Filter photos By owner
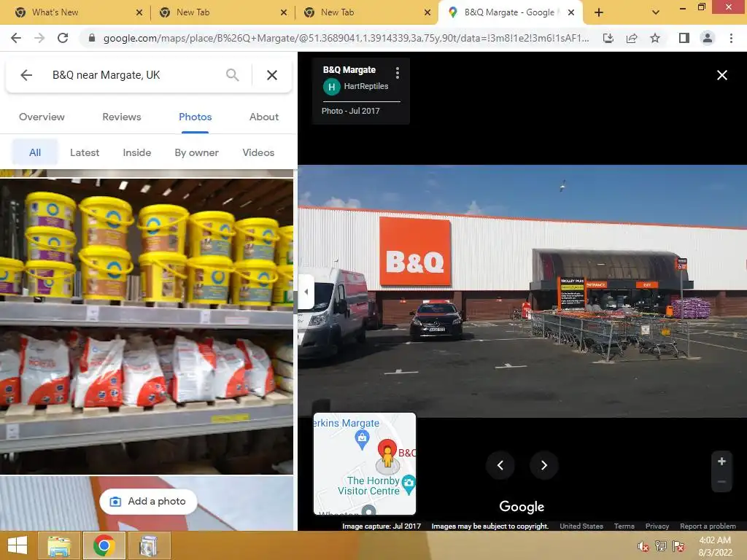The width and height of the screenshot is (747, 560). point(197,152)
